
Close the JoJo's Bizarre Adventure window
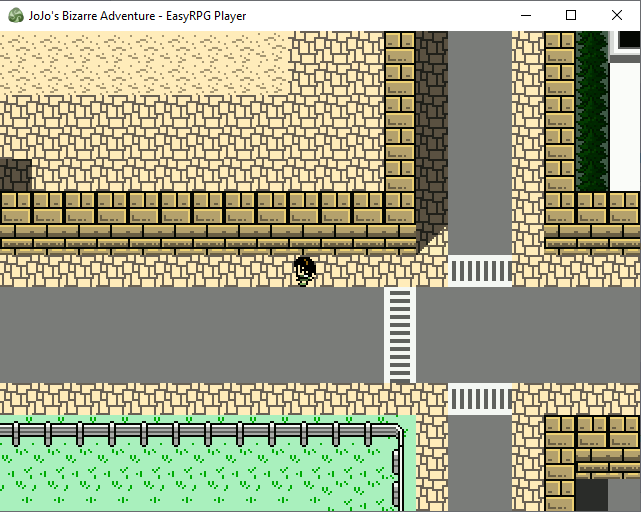[x=616, y=16]
